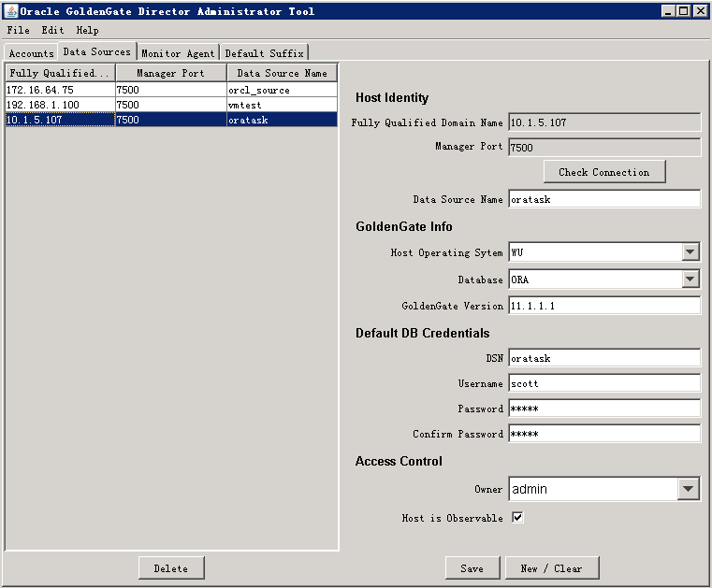Click the New / Clear button
The width and height of the screenshot is (712, 588).
pos(551,568)
